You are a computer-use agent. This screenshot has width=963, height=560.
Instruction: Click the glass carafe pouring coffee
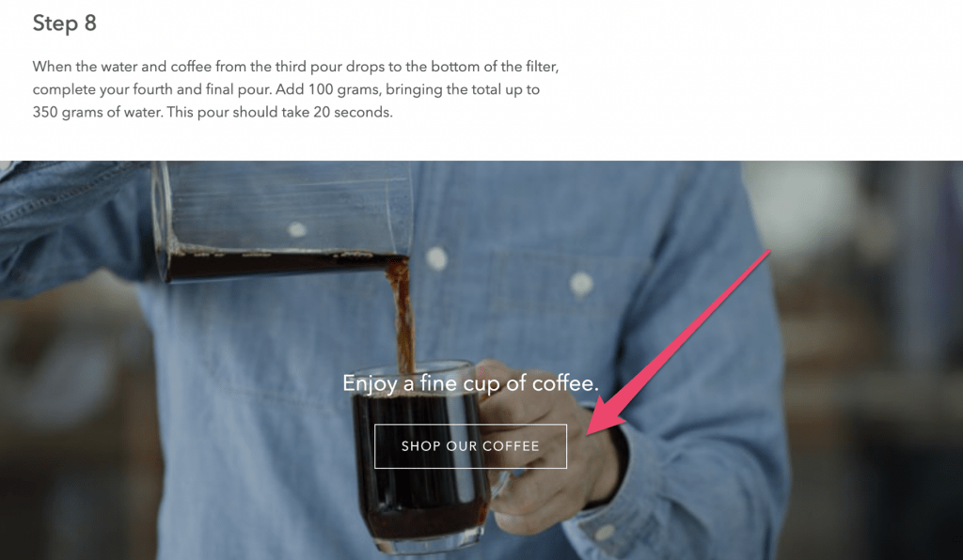pos(282,221)
